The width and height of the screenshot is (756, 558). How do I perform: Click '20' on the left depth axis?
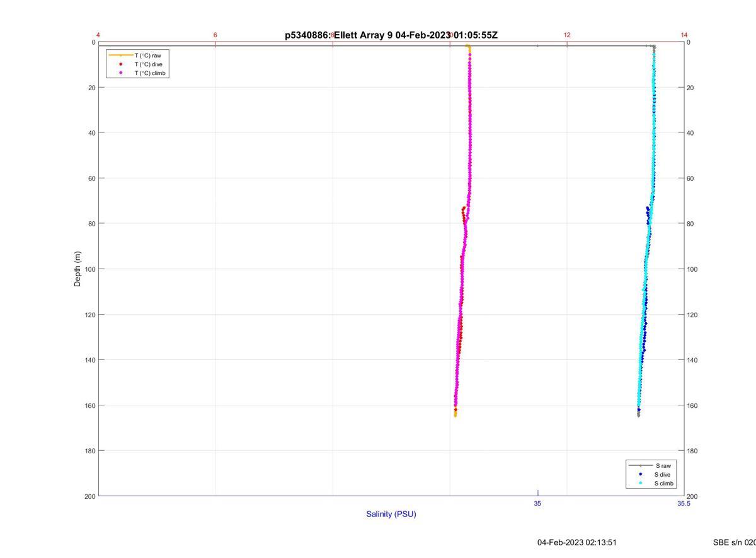[x=91, y=88]
